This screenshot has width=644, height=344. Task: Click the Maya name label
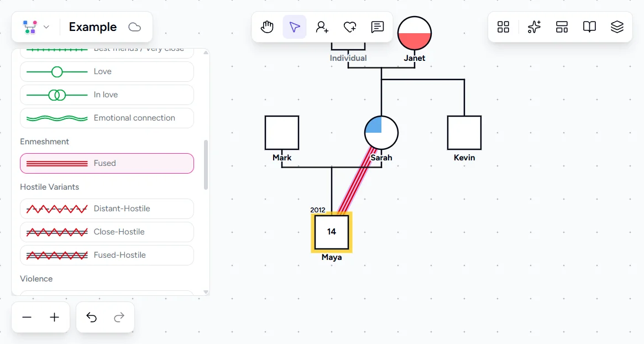[332, 257]
